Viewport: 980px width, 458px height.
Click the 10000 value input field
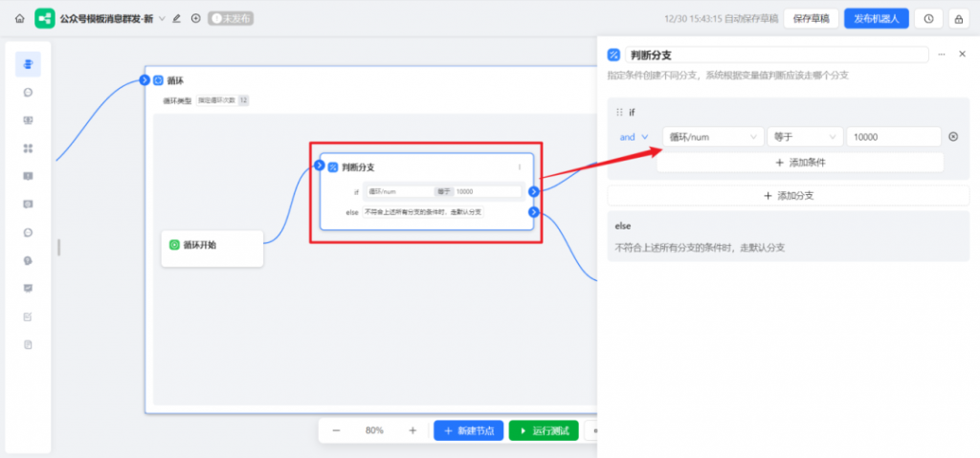click(894, 137)
